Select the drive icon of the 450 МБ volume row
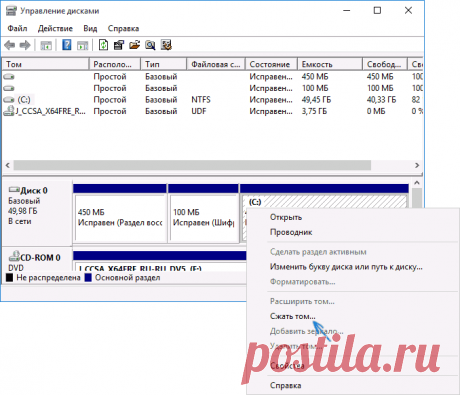Image resolution: width=460 pixels, height=395 pixels. point(9,77)
